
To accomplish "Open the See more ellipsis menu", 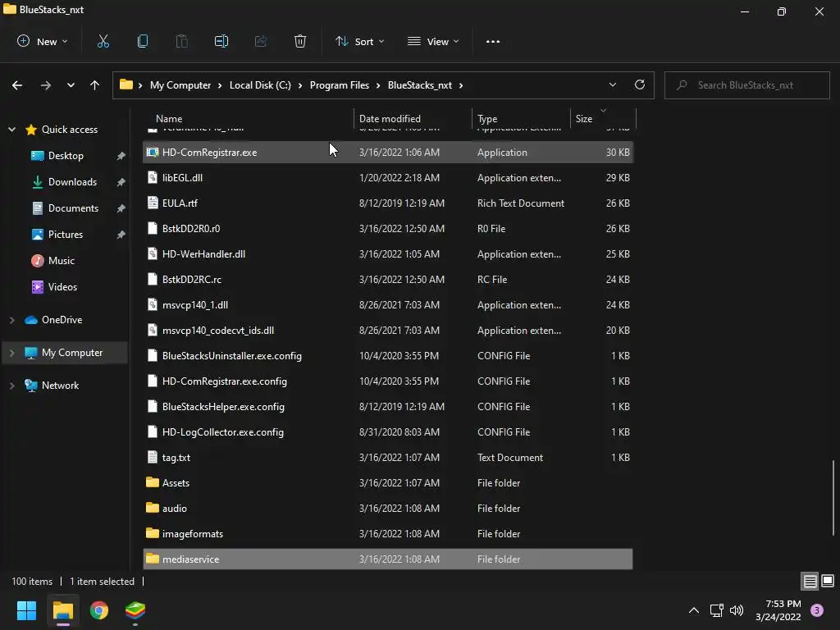I will [x=493, y=41].
